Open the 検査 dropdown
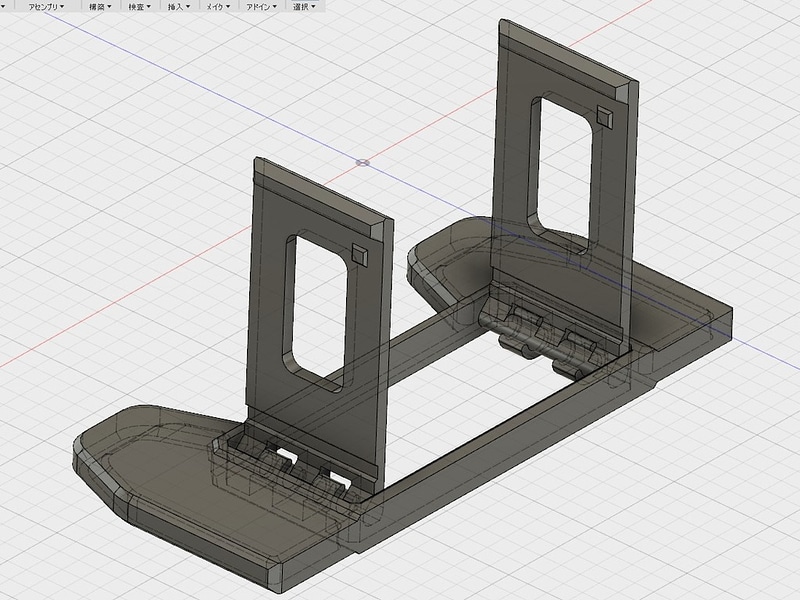The height and width of the screenshot is (600, 800). [139, 7]
